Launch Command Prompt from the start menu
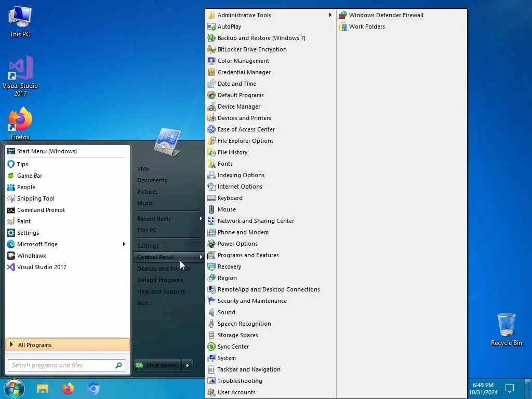Viewport: 532px width, 399px height. click(x=68, y=210)
